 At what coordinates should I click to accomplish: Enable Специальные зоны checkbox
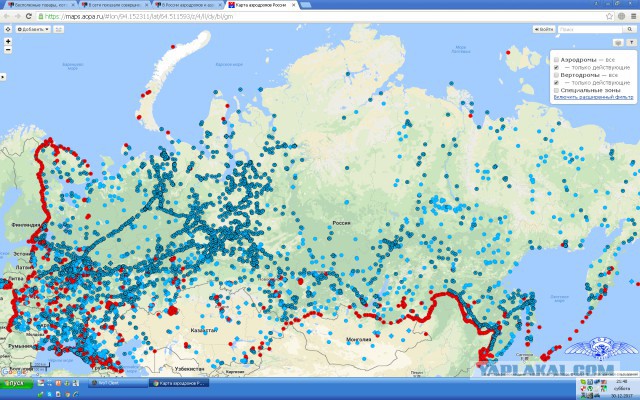(556, 90)
